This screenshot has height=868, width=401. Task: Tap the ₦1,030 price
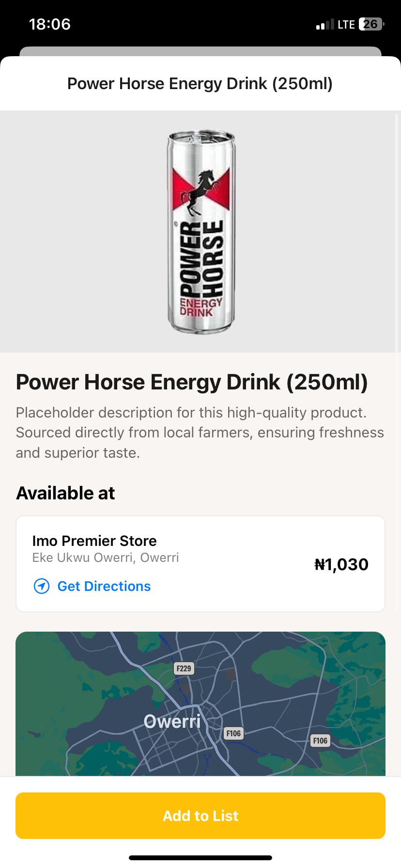[x=341, y=564]
